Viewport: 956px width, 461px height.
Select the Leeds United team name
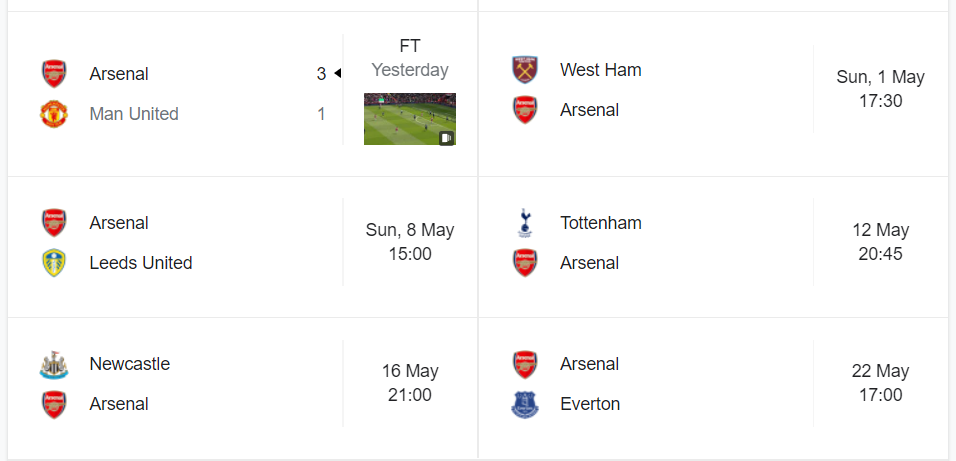140,263
